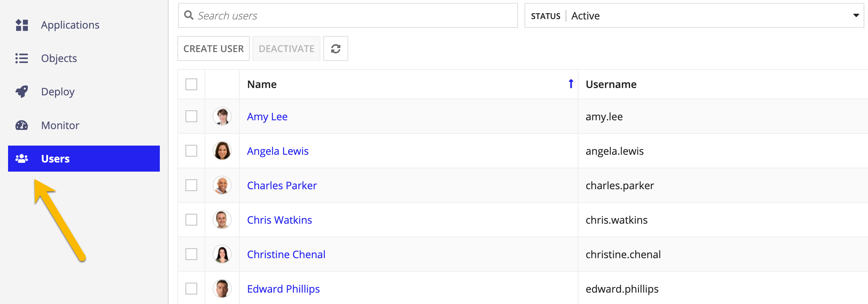Sort by the Username column header
Viewport: 868px width, 304px height.
611,84
